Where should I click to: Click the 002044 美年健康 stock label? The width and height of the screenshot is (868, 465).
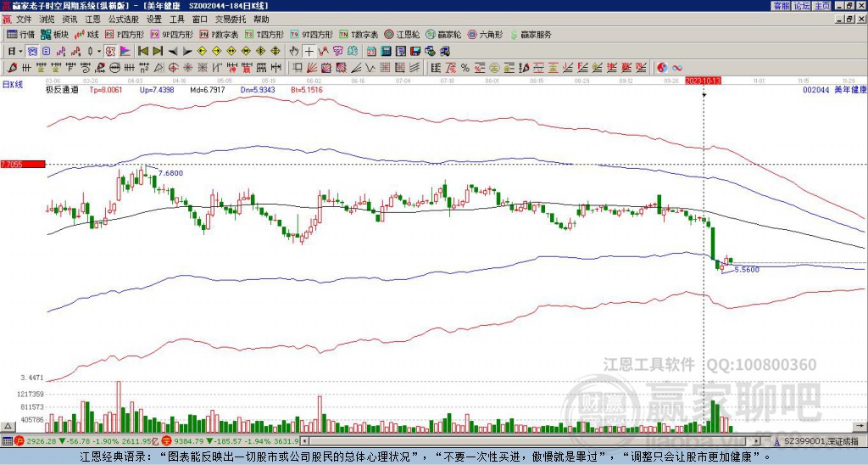pyautogui.click(x=834, y=90)
